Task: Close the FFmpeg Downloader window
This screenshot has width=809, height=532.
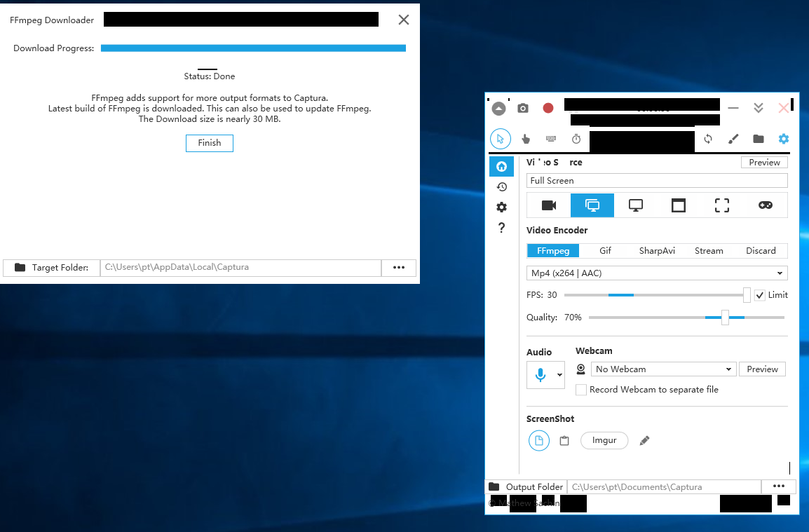Action: click(x=404, y=20)
